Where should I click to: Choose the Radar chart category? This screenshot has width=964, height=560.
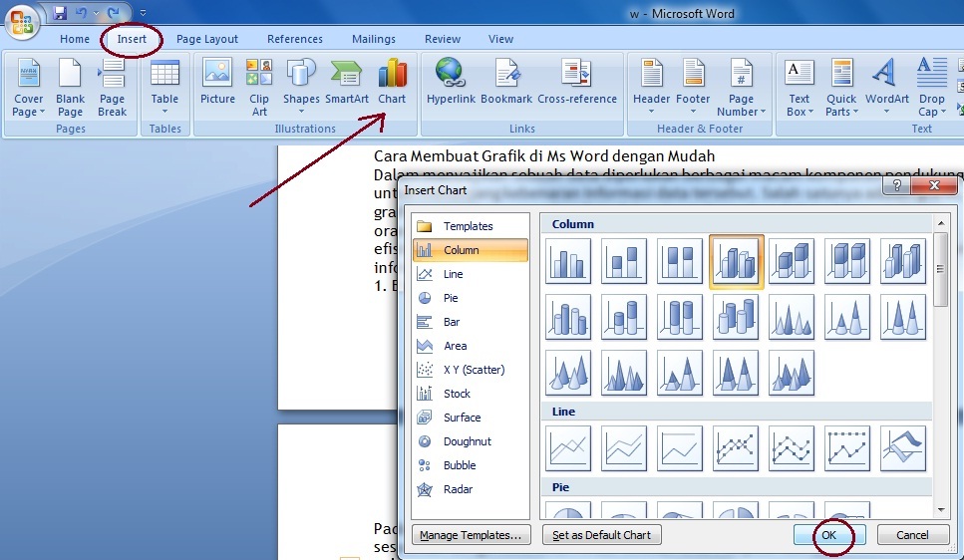471,489
